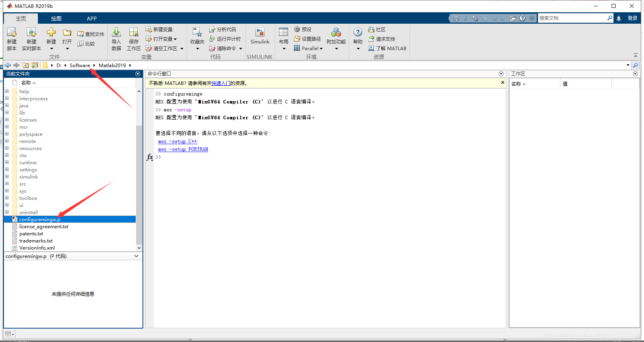Click the command prompt input line
The image size is (644, 342).
coord(329,157)
